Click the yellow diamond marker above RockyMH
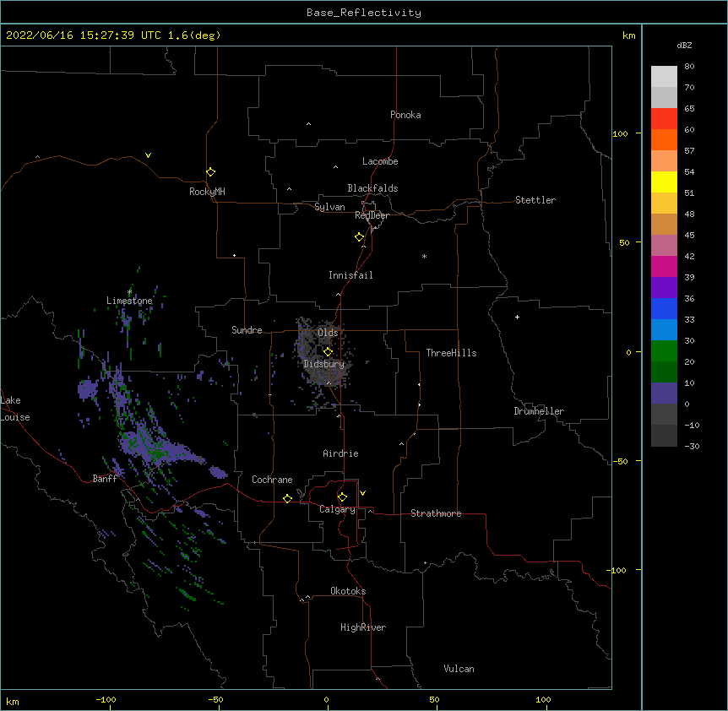Image resolution: width=728 pixels, height=711 pixels. pyautogui.click(x=210, y=172)
